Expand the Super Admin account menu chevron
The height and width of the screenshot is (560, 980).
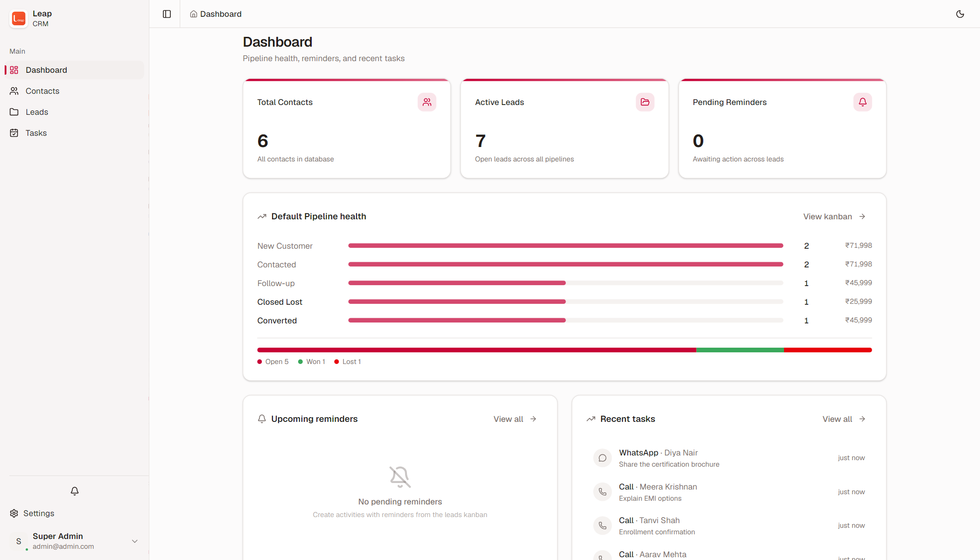point(134,541)
